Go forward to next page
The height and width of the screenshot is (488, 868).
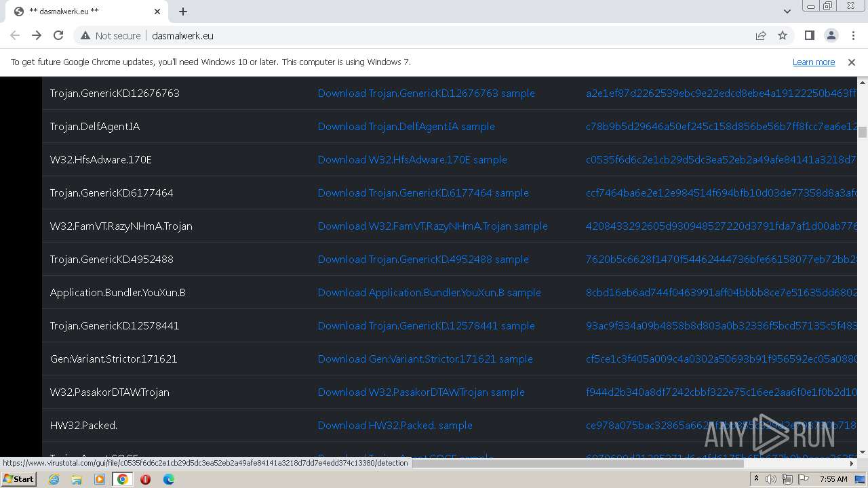click(37, 35)
